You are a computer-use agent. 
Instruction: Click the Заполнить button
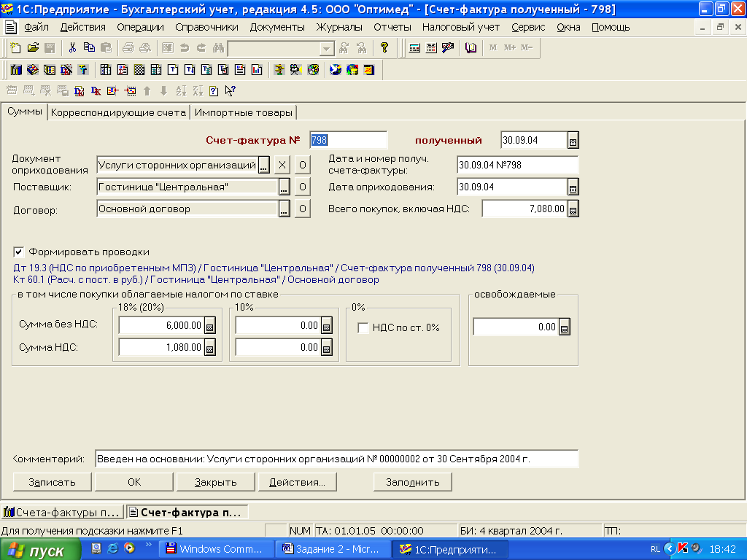click(413, 482)
